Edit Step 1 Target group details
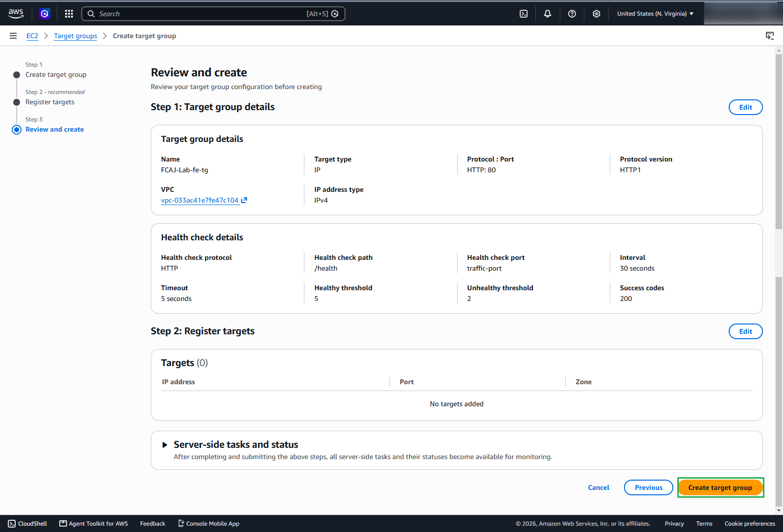This screenshot has height=532, width=783. coord(745,107)
